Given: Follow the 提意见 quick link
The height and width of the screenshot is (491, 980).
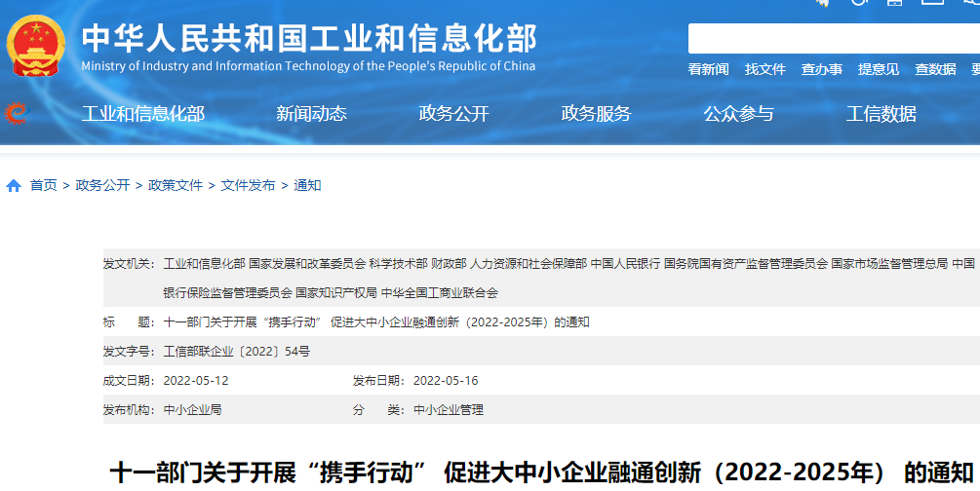Looking at the screenshot, I should 879,69.
